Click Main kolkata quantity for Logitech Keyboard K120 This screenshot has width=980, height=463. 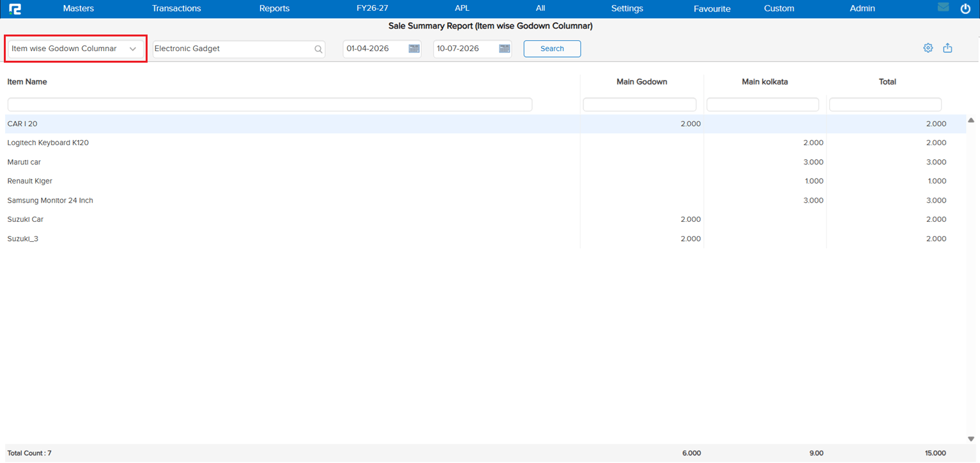coord(813,143)
